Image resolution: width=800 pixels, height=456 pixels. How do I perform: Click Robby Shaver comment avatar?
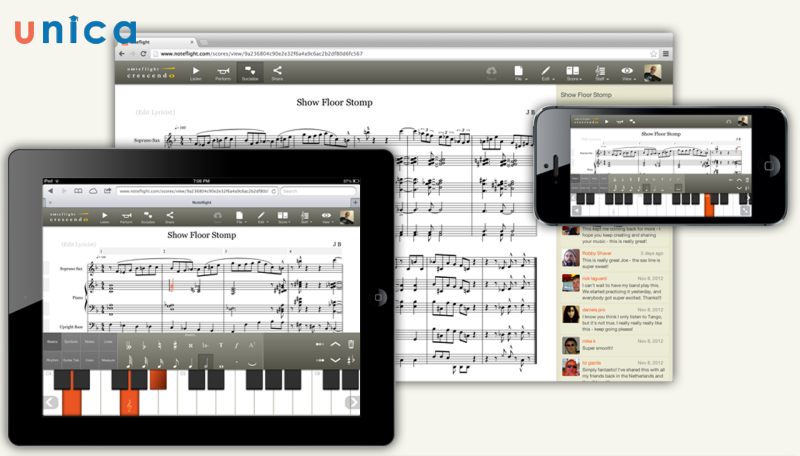click(571, 258)
